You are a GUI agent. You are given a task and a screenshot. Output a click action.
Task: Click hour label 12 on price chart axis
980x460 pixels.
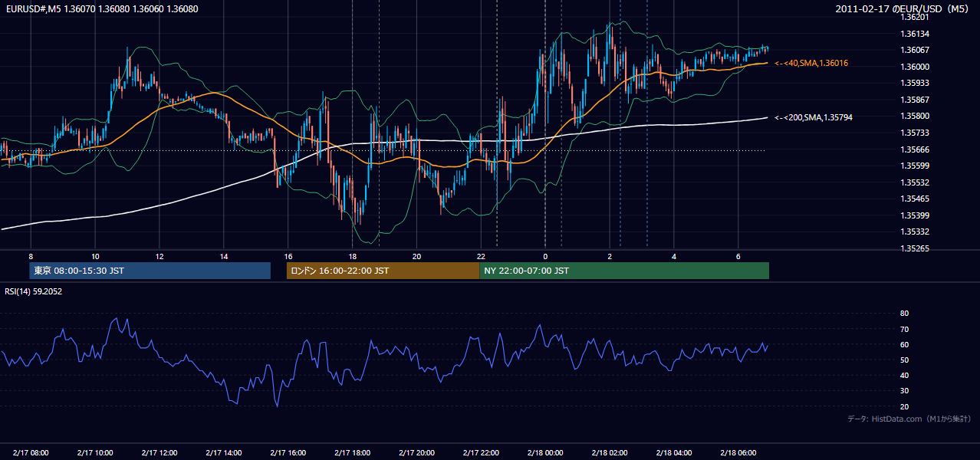pyautogui.click(x=159, y=256)
